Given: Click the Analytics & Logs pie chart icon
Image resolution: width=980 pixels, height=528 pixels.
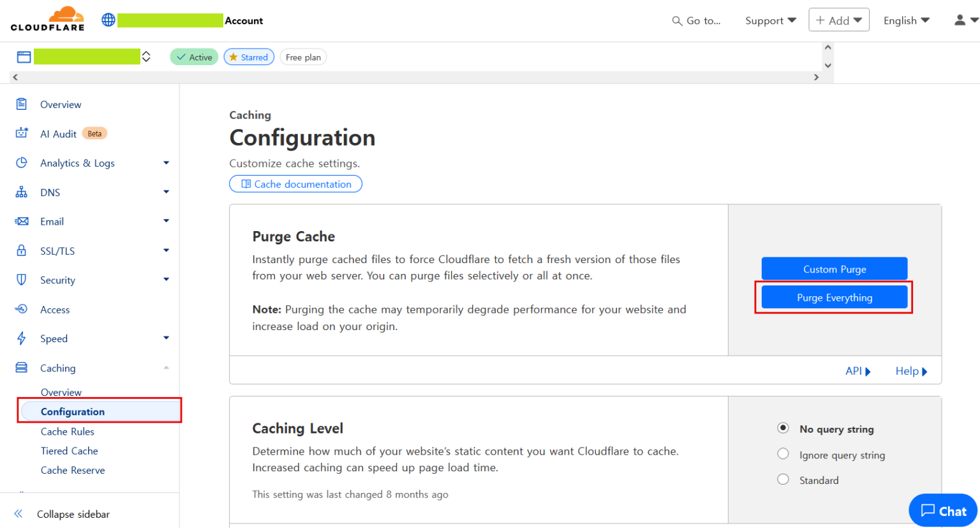Looking at the screenshot, I should click(x=22, y=162).
